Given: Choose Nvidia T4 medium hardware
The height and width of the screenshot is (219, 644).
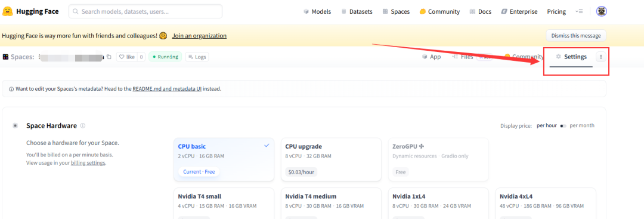Looking at the screenshot, I should (x=331, y=203).
